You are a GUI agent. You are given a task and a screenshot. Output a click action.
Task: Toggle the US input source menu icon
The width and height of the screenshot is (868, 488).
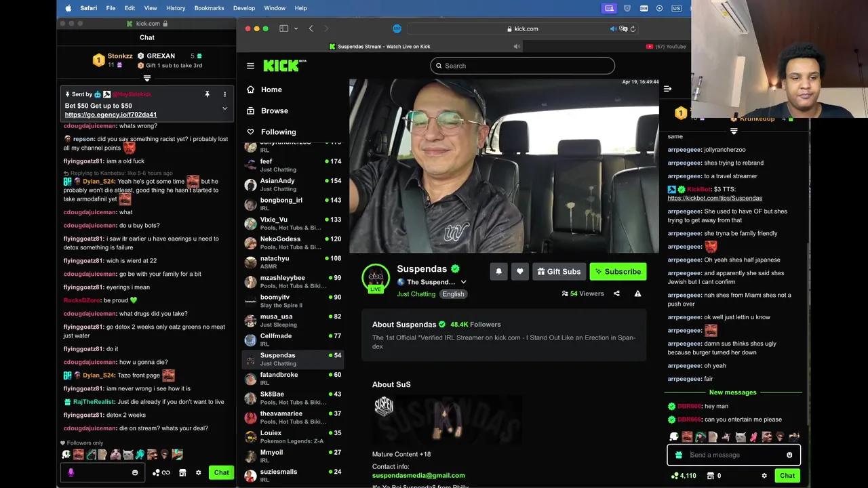coord(677,8)
